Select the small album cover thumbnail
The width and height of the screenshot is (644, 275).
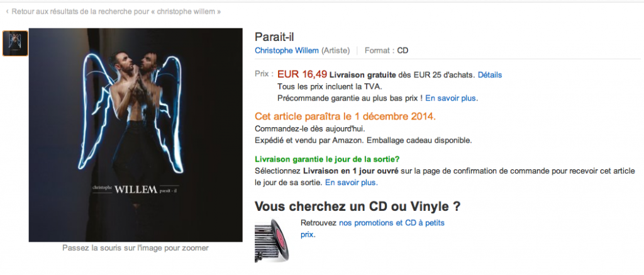(15, 43)
